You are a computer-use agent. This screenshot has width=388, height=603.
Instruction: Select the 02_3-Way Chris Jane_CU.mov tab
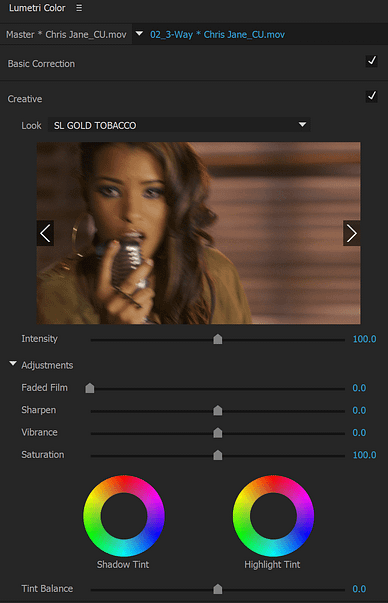click(217, 35)
